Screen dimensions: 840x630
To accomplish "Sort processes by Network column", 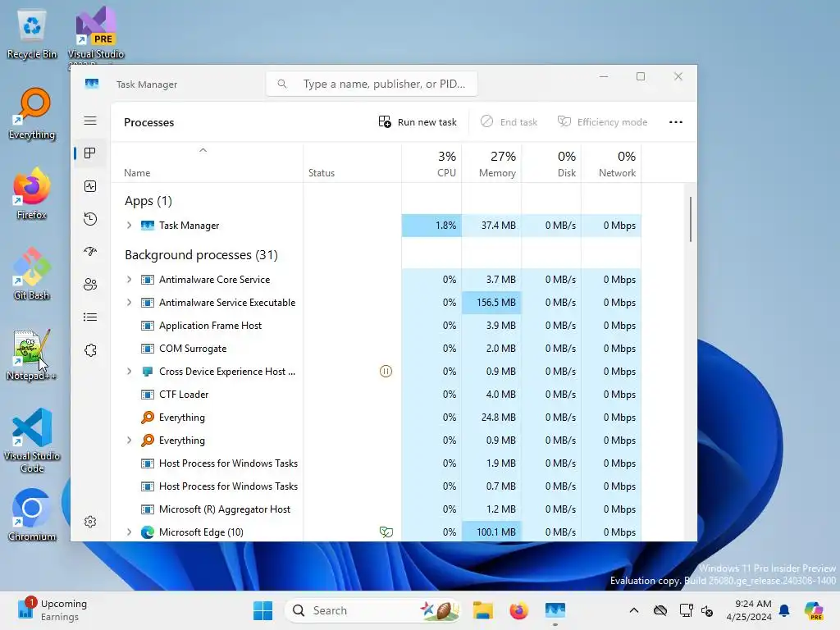I will pos(612,163).
